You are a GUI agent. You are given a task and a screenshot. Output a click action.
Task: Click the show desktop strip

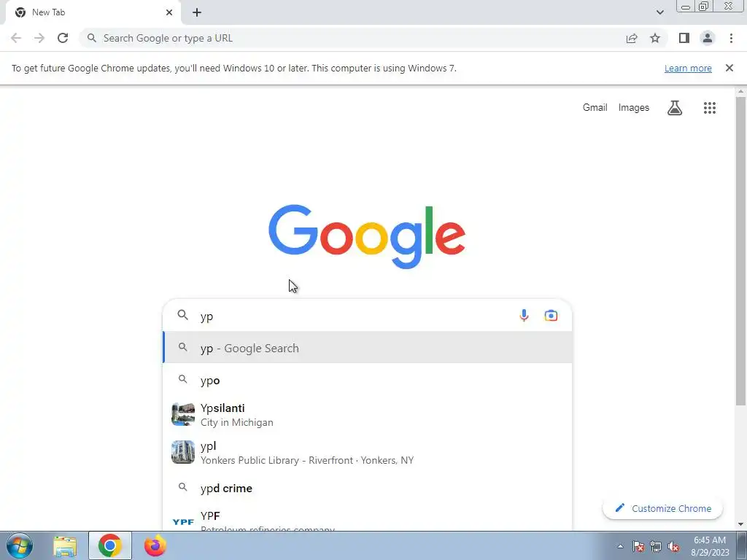[x=742, y=546]
